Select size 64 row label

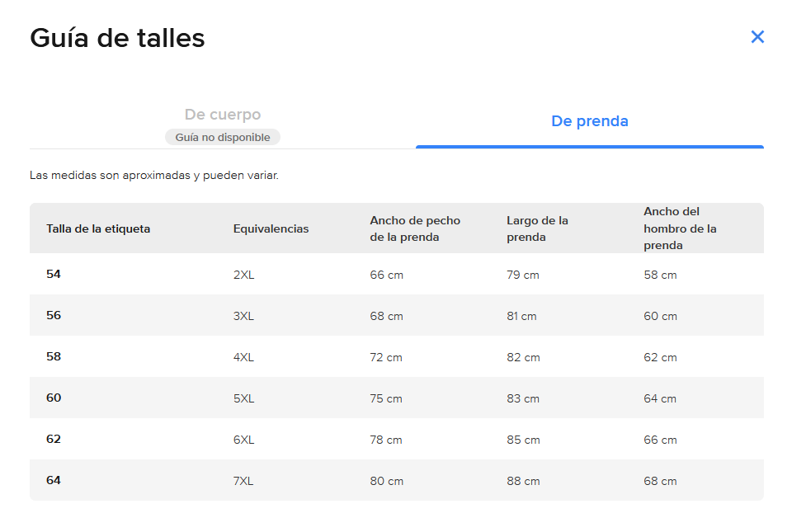[x=54, y=480]
